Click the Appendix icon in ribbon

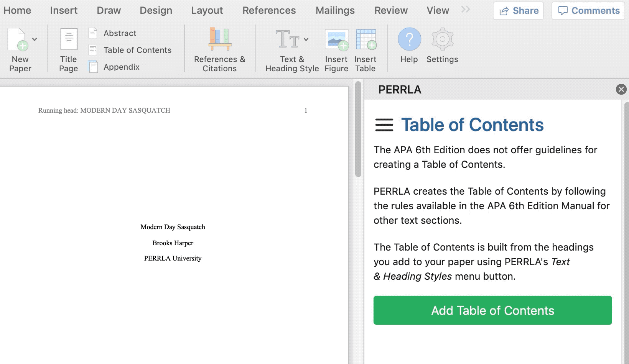[x=93, y=67]
